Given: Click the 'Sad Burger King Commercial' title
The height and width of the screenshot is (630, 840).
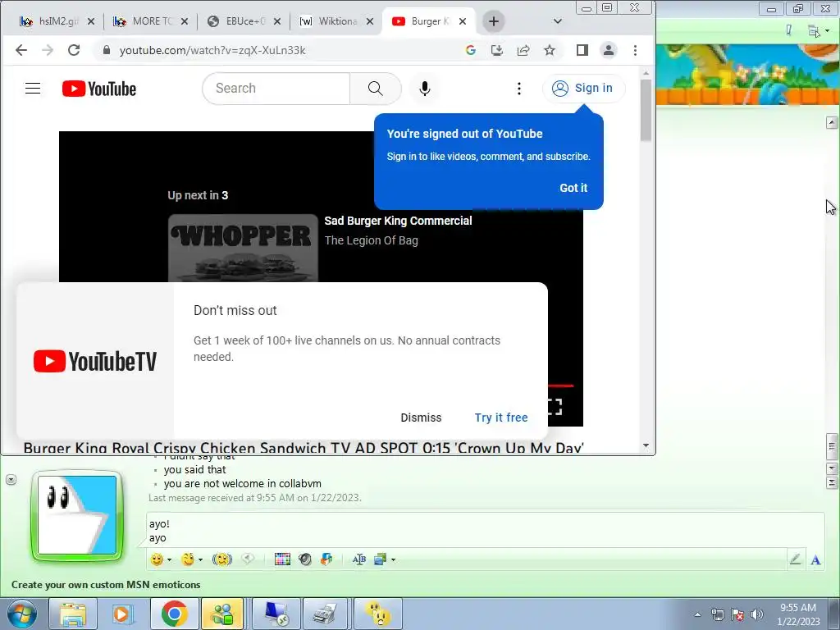Looking at the screenshot, I should (398, 221).
